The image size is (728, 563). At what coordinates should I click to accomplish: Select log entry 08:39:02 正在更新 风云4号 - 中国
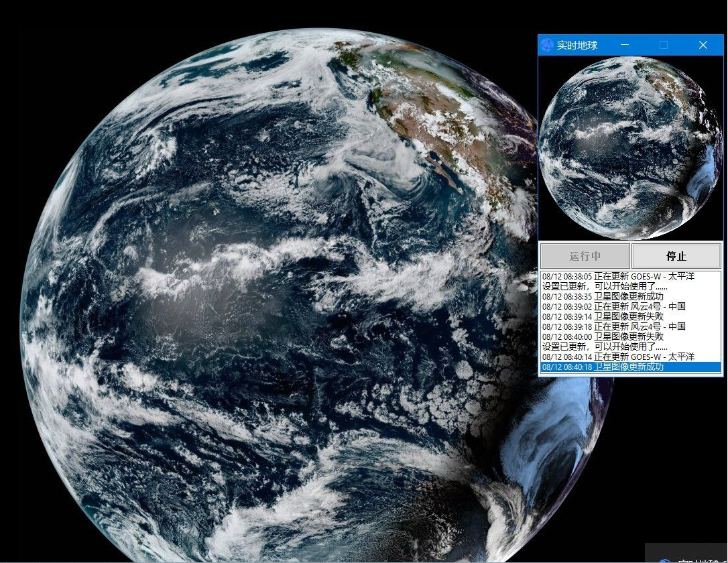[631, 307]
